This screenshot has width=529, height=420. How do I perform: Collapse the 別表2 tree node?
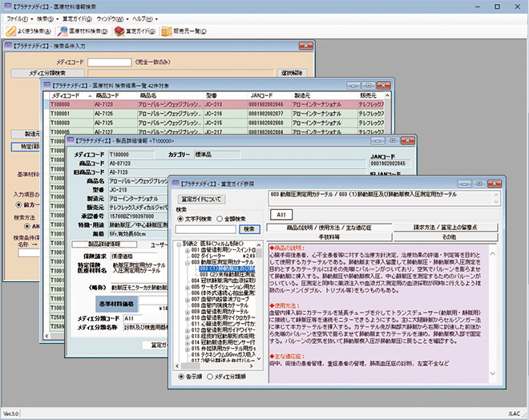[x=179, y=244]
